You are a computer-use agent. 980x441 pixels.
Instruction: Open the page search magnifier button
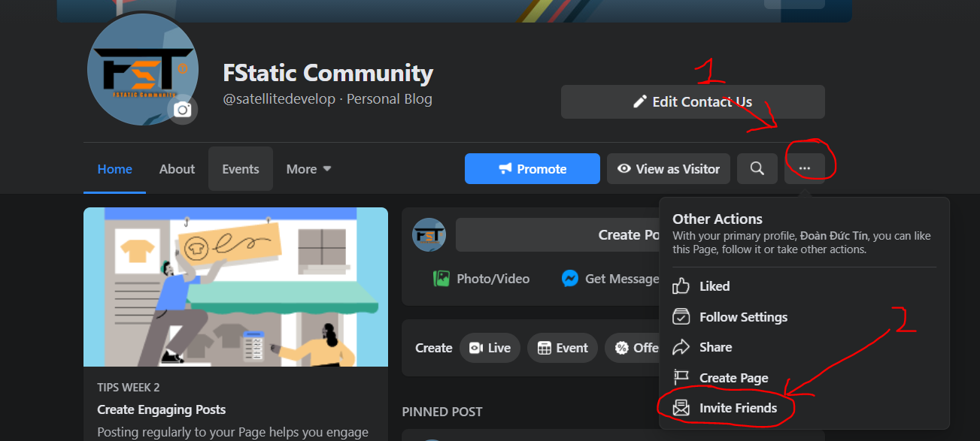757,169
